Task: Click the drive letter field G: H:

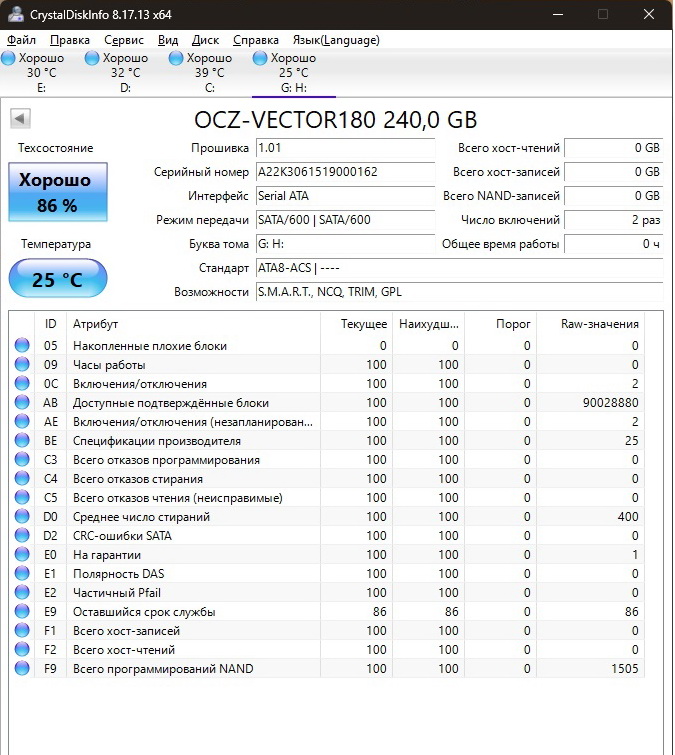Action: tap(345, 244)
